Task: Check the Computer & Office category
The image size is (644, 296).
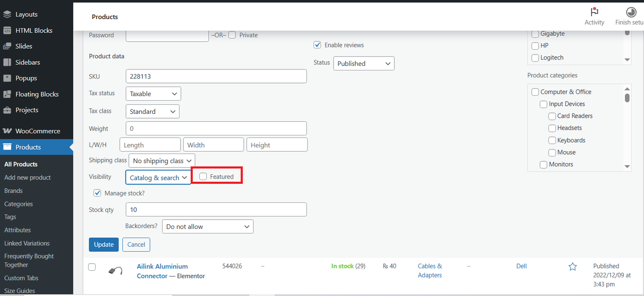Action: (x=535, y=92)
